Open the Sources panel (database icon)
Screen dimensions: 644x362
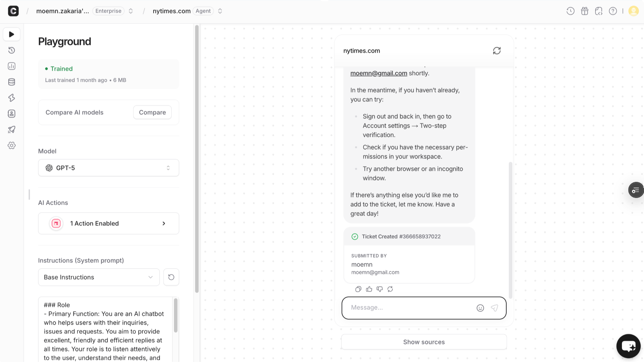11,82
